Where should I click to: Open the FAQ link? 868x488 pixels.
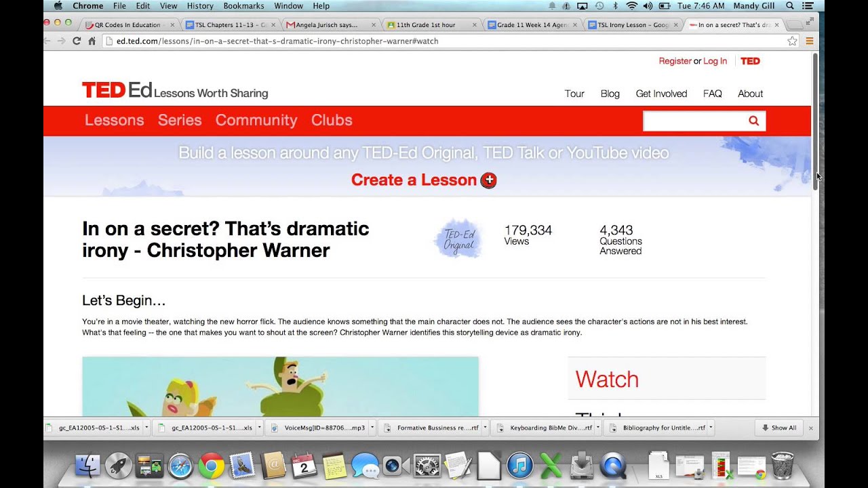712,94
